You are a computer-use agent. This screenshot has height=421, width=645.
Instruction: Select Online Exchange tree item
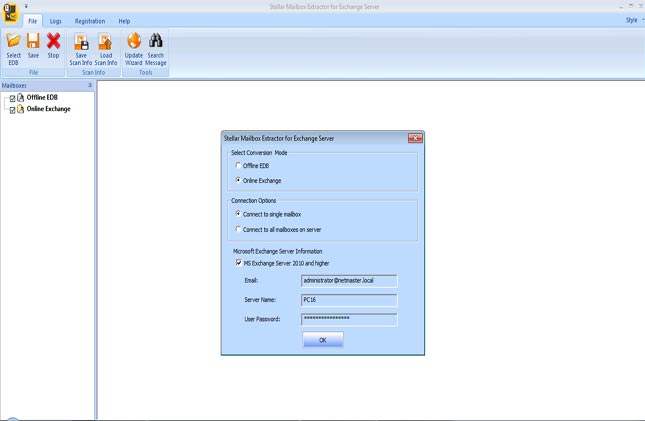tap(49, 109)
